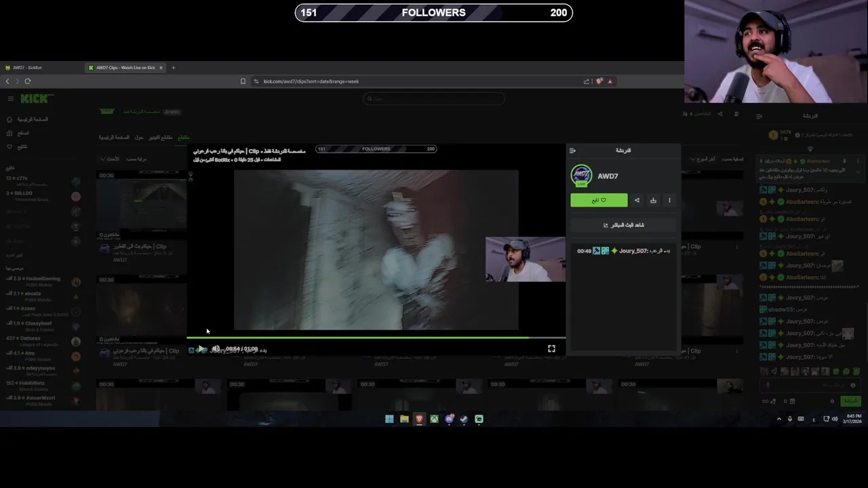The width and height of the screenshot is (868, 488).
Task: Open the emoji picker in chat input
Action: [x=852, y=385]
